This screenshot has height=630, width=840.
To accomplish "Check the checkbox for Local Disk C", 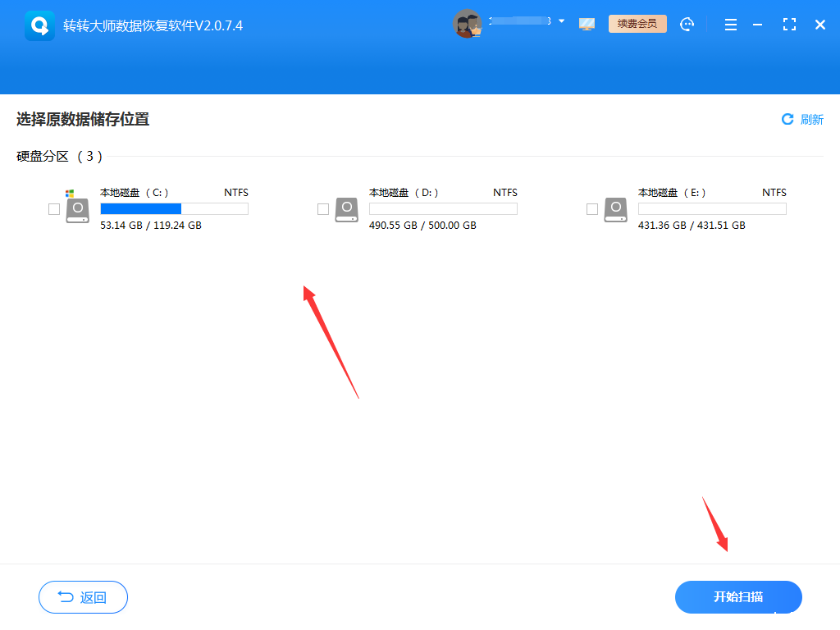I will click(x=54, y=209).
